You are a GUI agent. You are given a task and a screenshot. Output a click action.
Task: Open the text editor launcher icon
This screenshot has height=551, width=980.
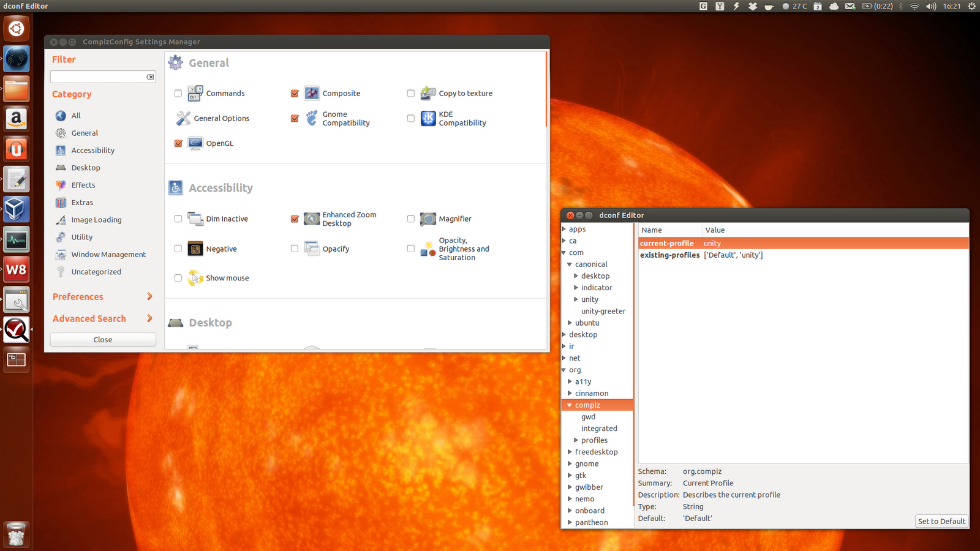(17, 179)
